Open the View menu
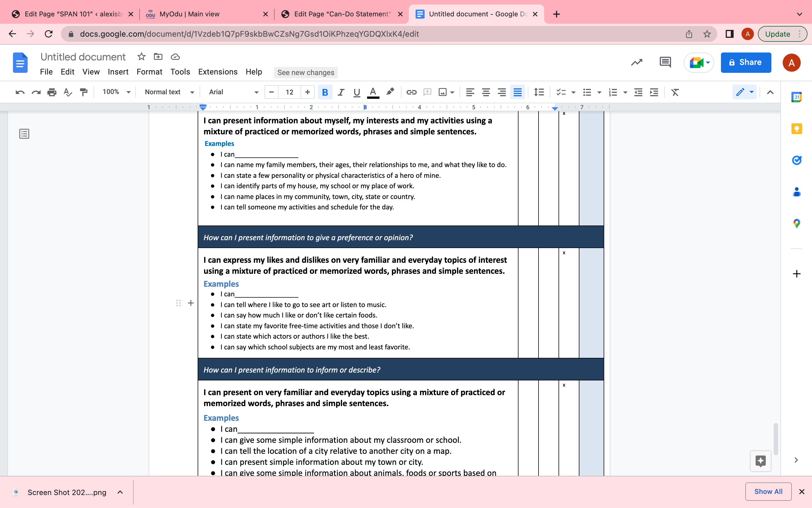Viewport: 812px width, 508px height. point(91,72)
